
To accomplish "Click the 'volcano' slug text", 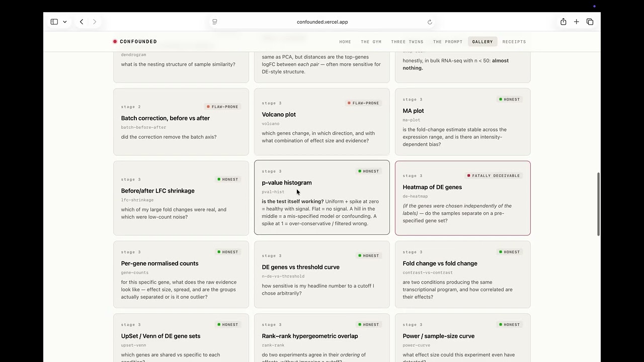I will [x=271, y=124].
